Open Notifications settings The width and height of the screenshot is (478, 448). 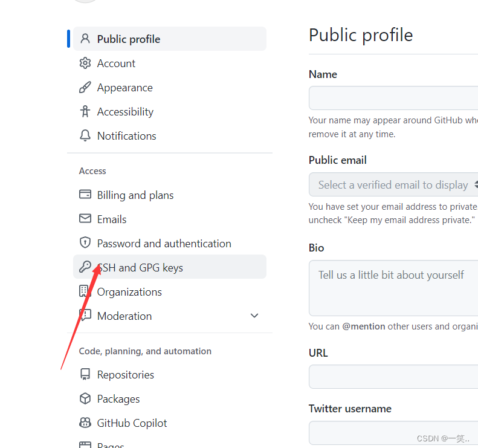coord(170,135)
